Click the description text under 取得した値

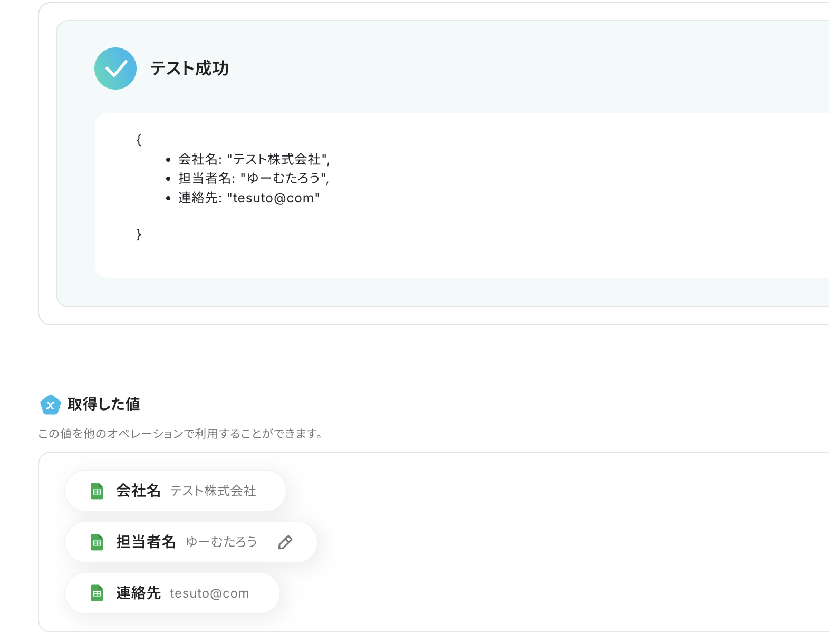tap(180, 434)
